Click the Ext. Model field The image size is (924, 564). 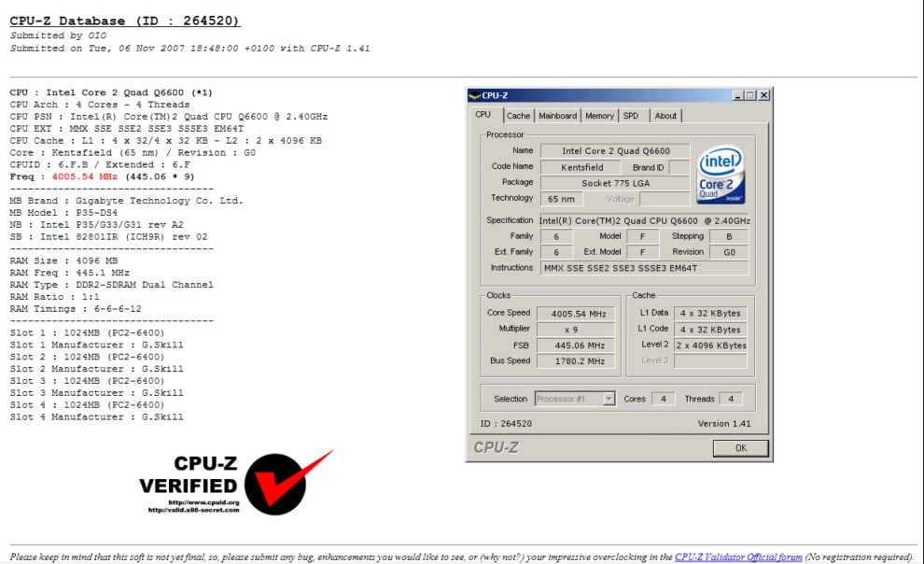pos(642,252)
